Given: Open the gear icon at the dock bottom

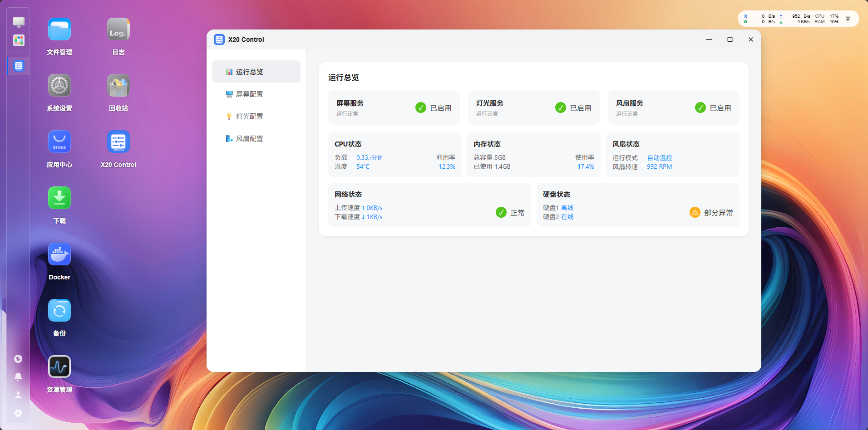Looking at the screenshot, I should [x=18, y=413].
